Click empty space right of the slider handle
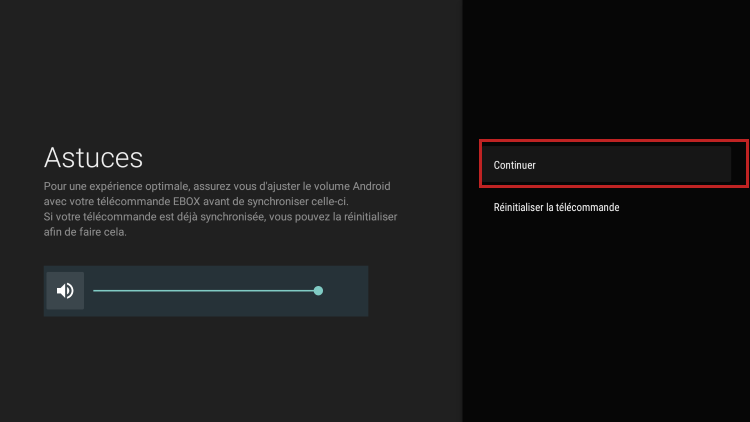750x422 pixels. tap(345, 291)
